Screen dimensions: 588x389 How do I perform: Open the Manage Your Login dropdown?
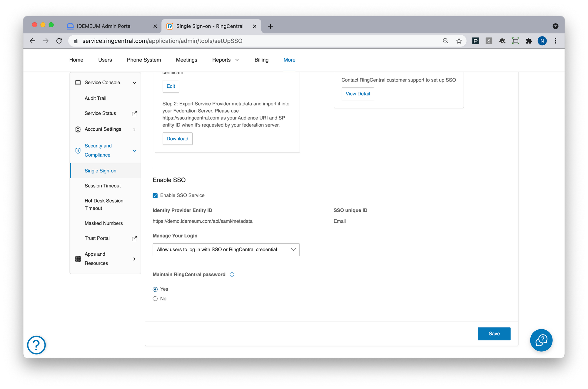click(x=226, y=250)
